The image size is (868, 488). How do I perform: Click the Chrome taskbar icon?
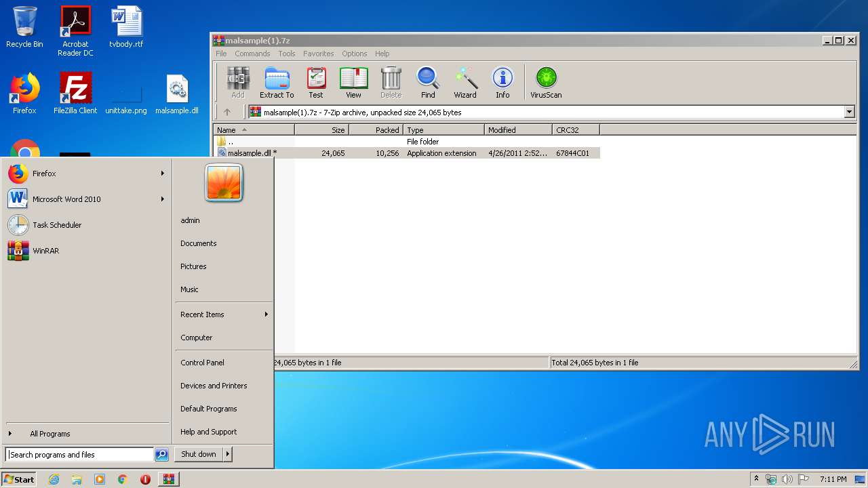[123, 479]
